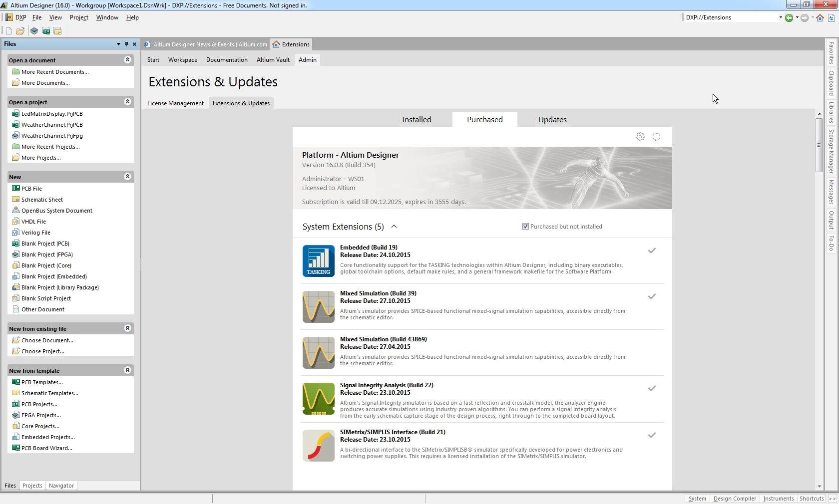Screen dimensions: 839x504
Task: Open the Files panel dropdown arrow
Action: tap(118, 44)
